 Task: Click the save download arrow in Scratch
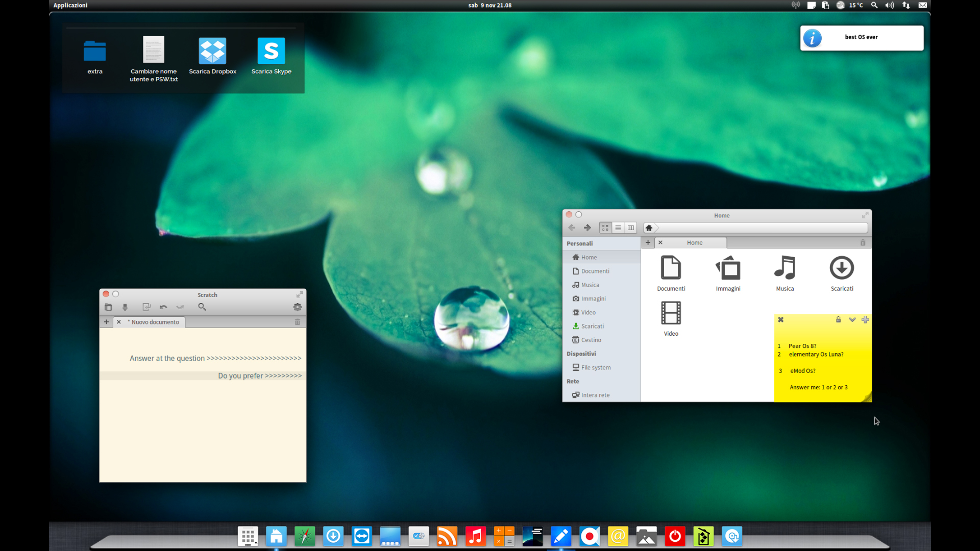click(x=125, y=307)
